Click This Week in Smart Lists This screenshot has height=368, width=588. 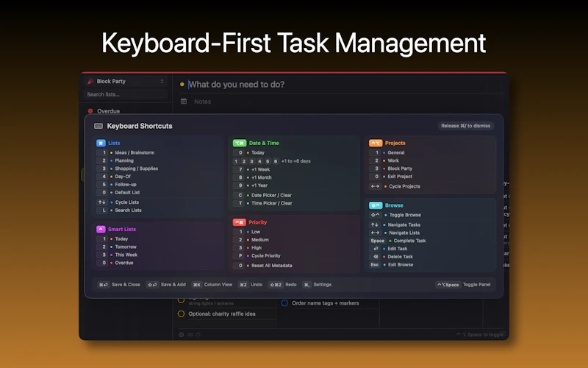click(x=118, y=255)
